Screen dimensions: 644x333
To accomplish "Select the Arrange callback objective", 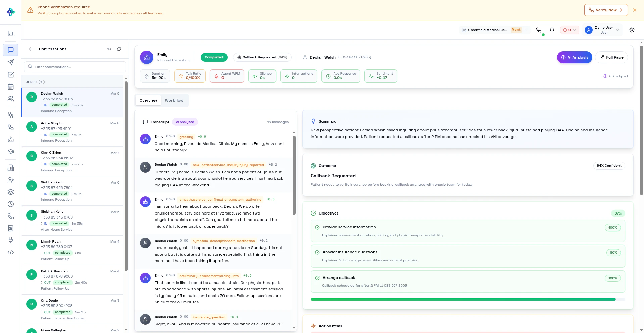I will click(x=468, y=281).
